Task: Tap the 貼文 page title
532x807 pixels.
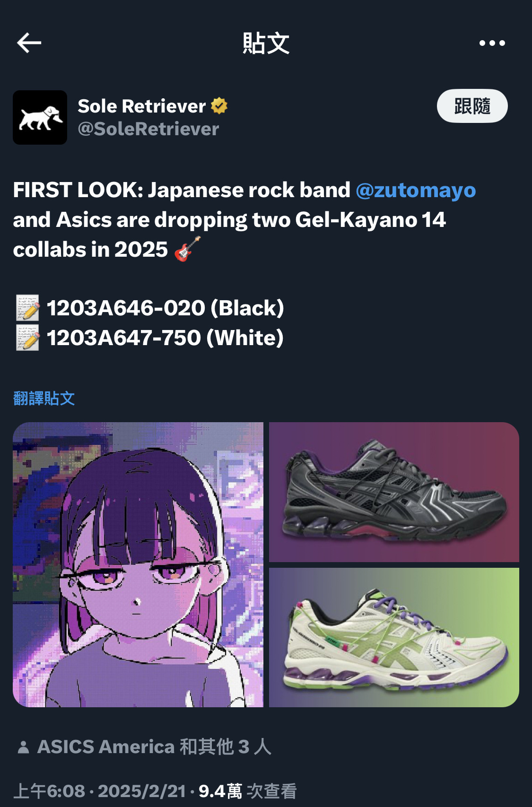Action: click(266, 43)
